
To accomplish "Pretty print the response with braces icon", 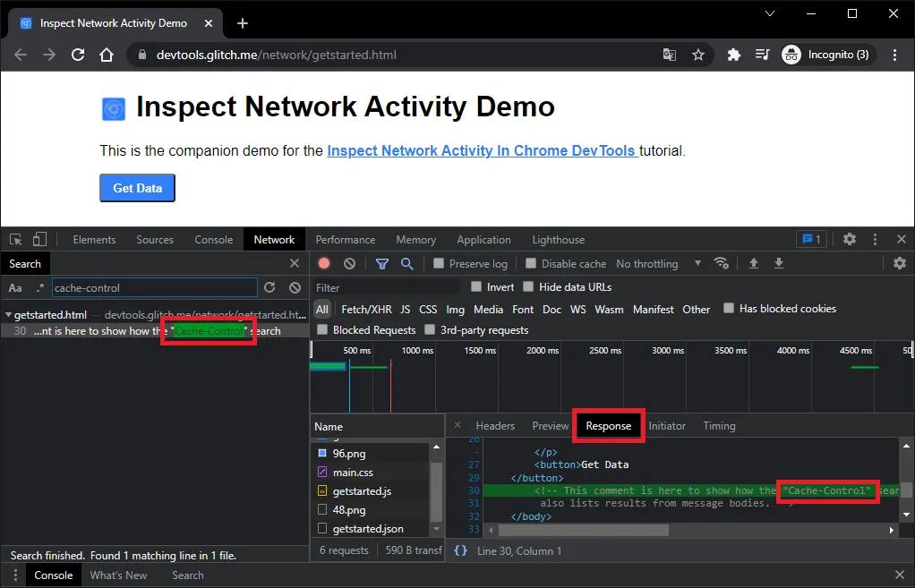I will click(460, 550).
